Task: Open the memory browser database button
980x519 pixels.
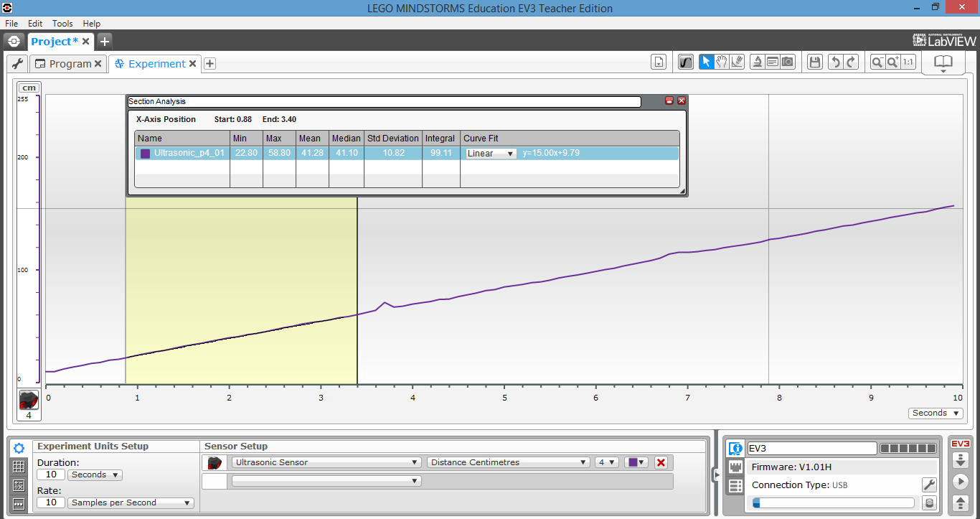Action: click(x=929, y=503)
